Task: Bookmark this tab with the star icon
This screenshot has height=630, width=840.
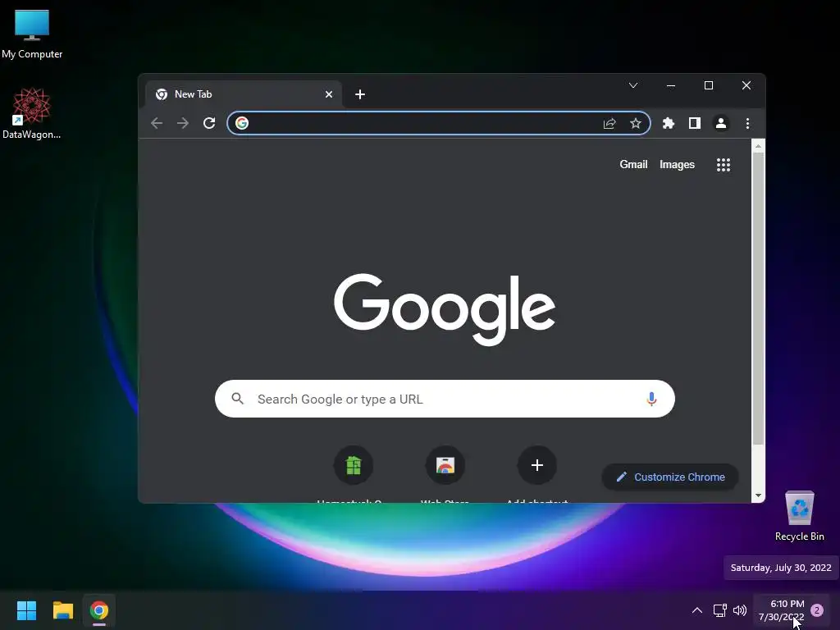Action: tap(636, 123)
